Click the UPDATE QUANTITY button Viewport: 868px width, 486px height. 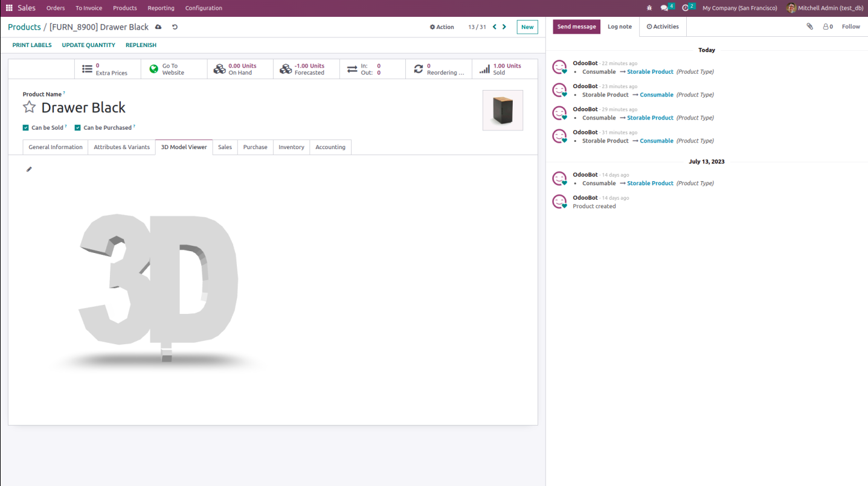pos(89,45)
